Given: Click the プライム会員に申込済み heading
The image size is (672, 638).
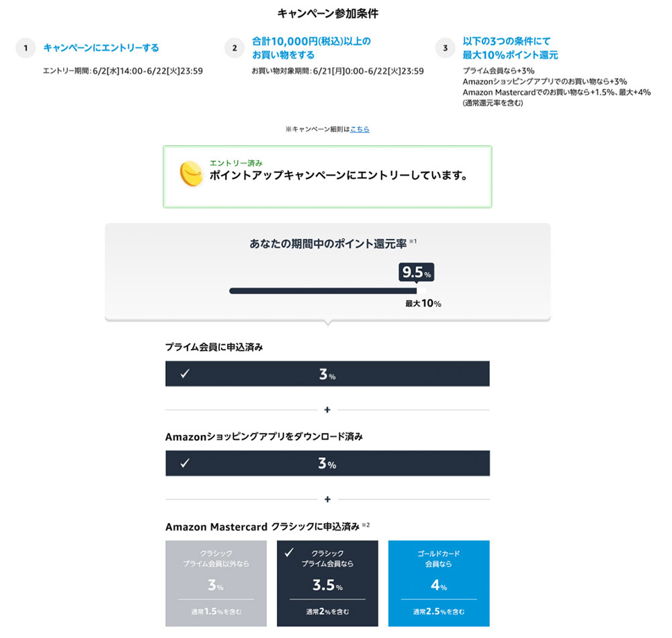Looking at the screenshot, I should (x=214, y=347).
